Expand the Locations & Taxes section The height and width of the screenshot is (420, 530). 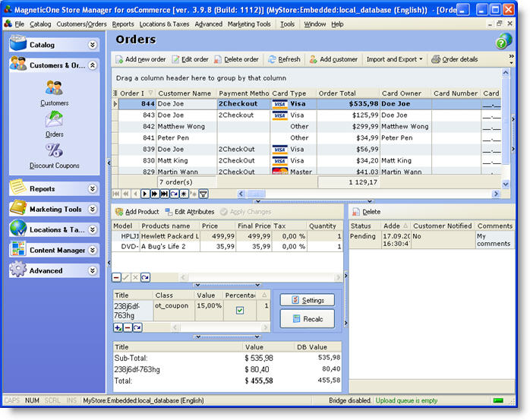pyautogui.click(x=93, y=229)
